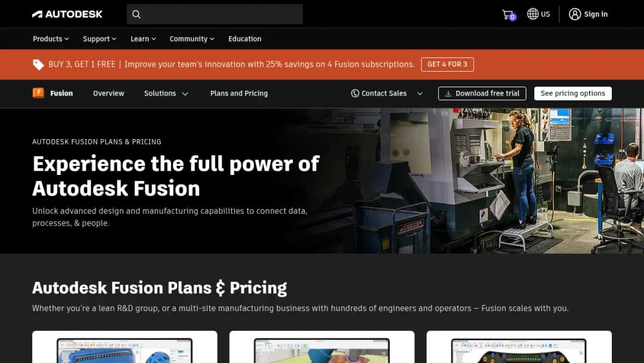Click See pricing options button

(573, 93)
